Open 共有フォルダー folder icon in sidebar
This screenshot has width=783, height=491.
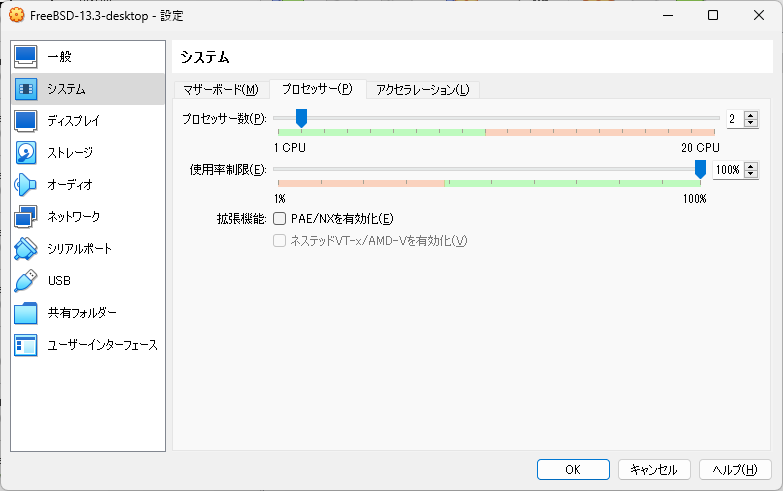[26, 313]
